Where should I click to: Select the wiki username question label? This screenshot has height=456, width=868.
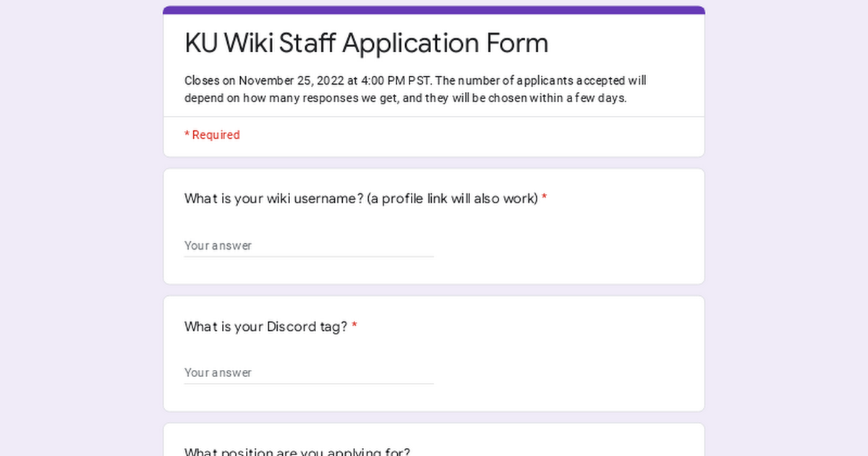(x=361, y=199)
